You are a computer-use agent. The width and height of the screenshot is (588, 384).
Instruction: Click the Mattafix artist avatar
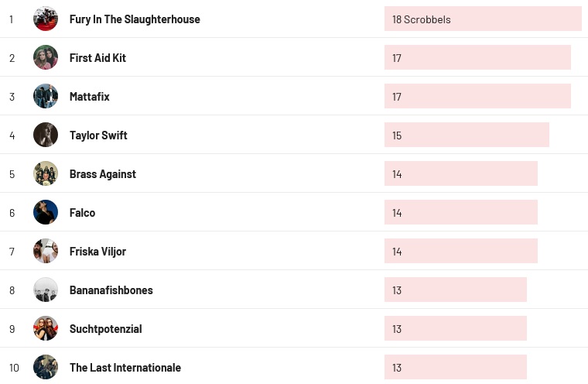point(46,96)
